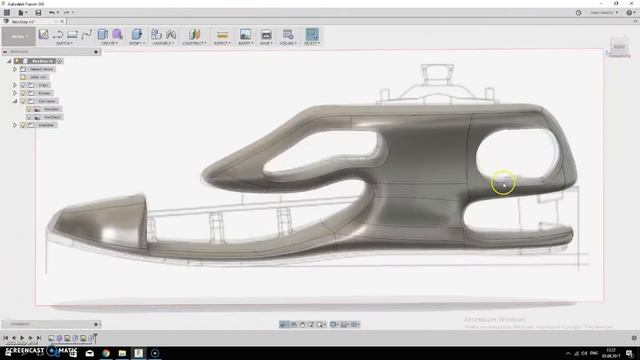
Task: Collapse the toolbar with the top-right chevron
Action: tap(635, 21)
